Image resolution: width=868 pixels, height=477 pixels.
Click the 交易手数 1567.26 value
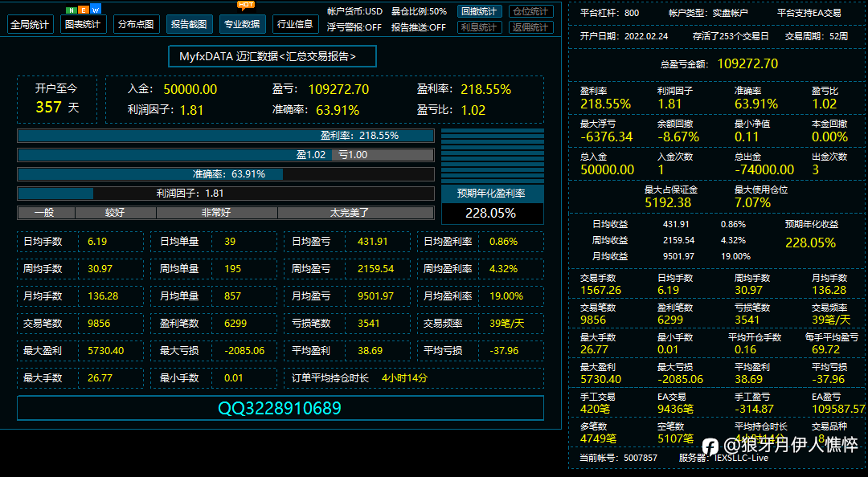[600, 291]
